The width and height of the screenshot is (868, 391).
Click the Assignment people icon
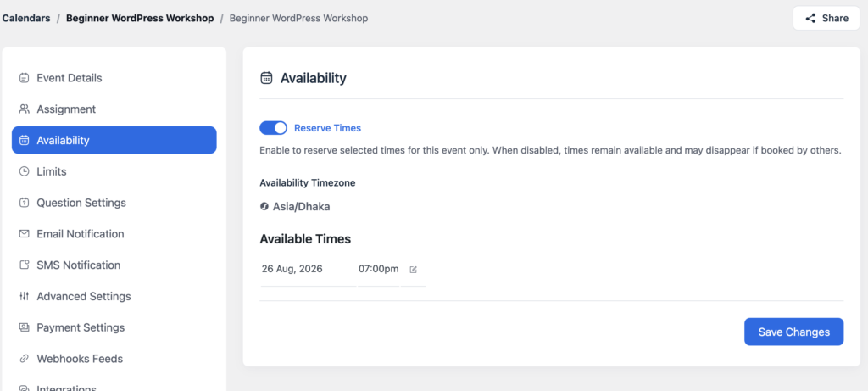(24, 109)
